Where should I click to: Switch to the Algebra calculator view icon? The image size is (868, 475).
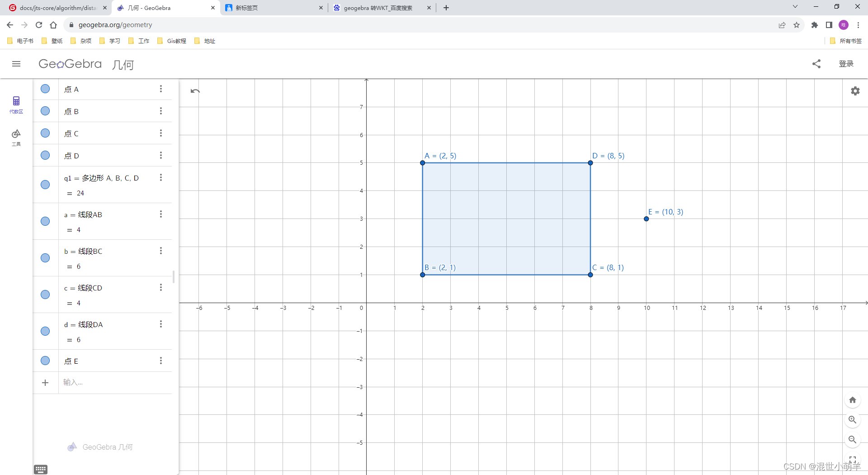coord(16,104)
